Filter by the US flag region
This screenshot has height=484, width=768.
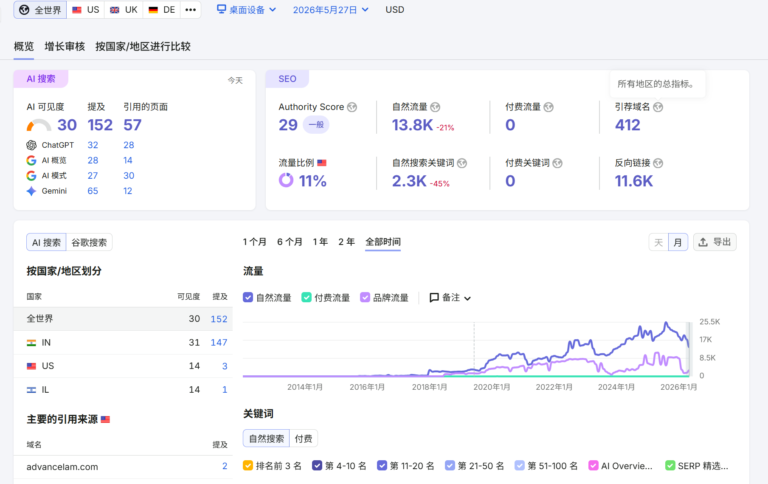[x=85, y=10]
